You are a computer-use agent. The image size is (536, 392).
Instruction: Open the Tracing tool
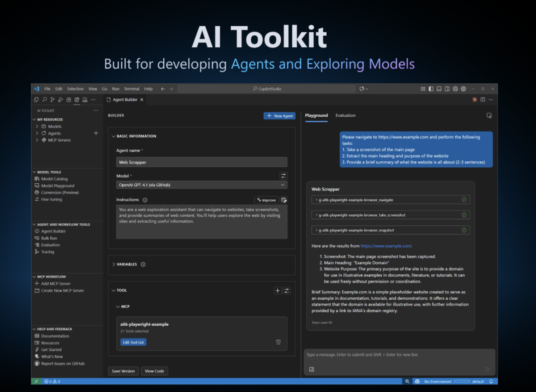47,251
